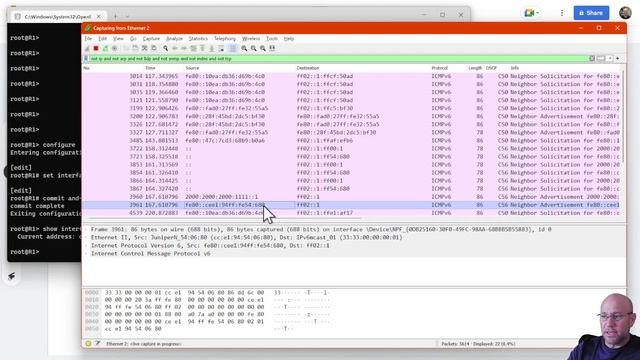Image resolution: width=640 pixels, height=360 pixels.
Task: Open capture options from the toolbar gear icon
Action: pyautogui.click(x=115, y=48)
